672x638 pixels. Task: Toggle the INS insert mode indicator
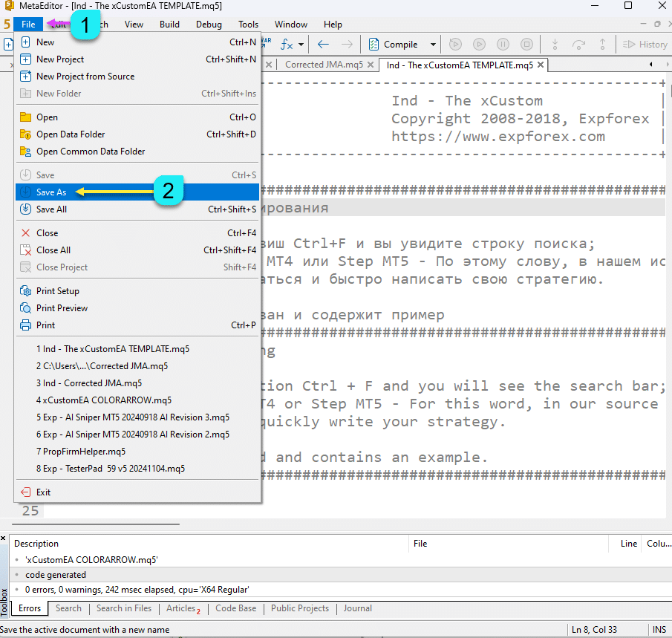point(659,630)
